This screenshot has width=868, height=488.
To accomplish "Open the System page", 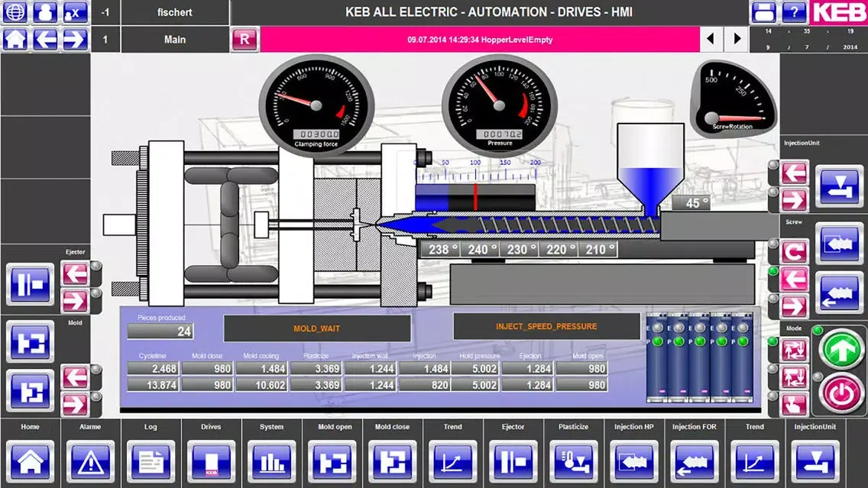I will click(271, 461).
